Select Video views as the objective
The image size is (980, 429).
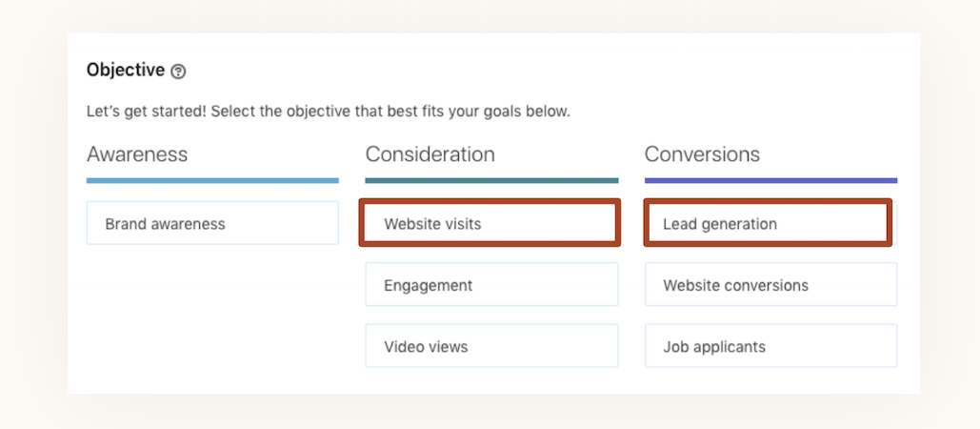click(490, 346)
